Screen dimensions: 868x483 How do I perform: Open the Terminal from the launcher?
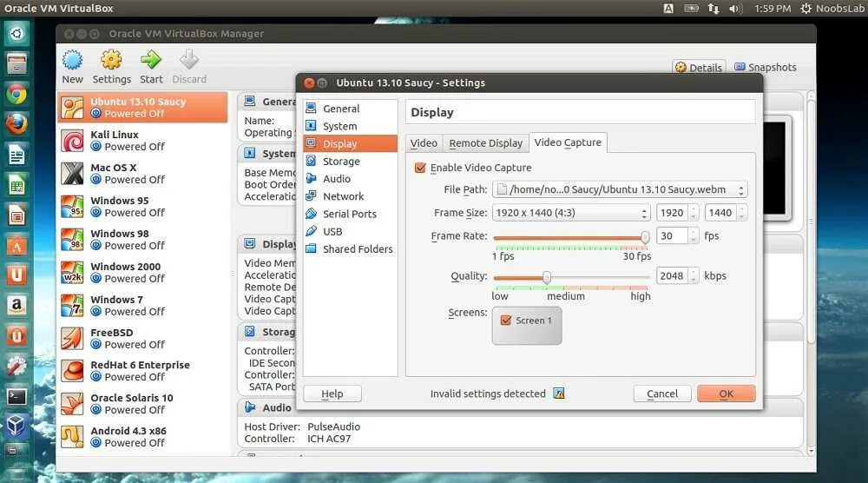(16, 396)
